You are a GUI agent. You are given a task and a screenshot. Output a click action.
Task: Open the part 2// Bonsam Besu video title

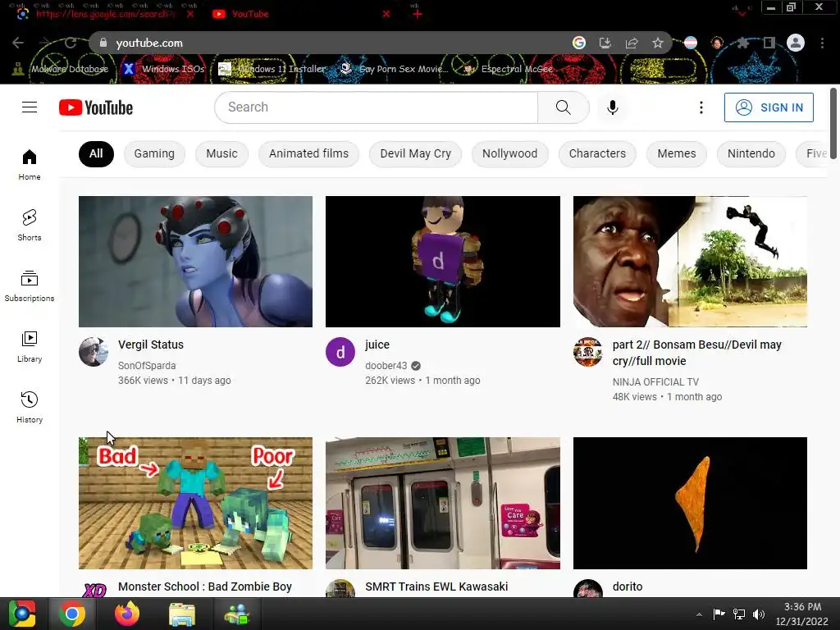pyautogui.click(x=697, y=353)
